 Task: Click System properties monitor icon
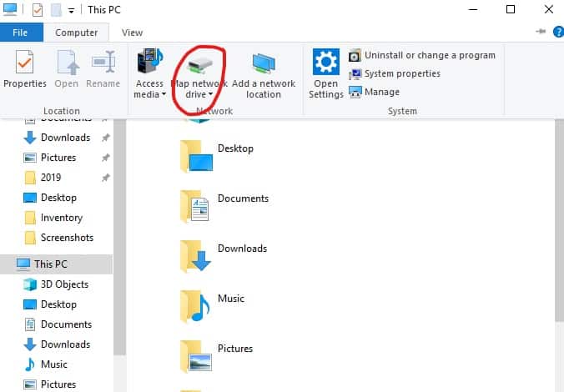click(355, 74)
